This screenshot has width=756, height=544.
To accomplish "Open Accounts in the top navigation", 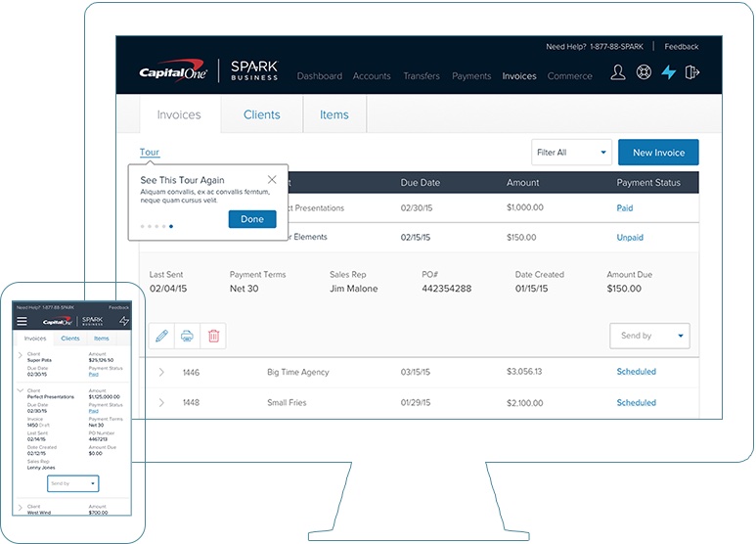I will (x=372, y=76).
